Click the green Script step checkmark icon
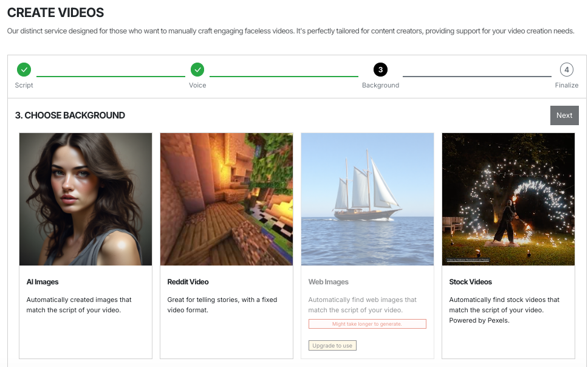The width and height of the screenshot is (588, 367). pyautogui.click(x=24, y=70)
